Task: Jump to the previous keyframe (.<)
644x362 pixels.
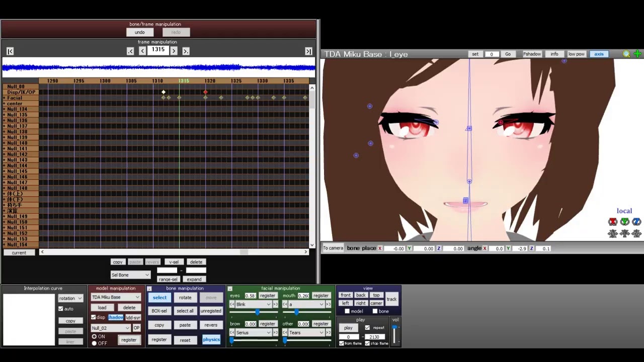Action: [x=130, y=51]
